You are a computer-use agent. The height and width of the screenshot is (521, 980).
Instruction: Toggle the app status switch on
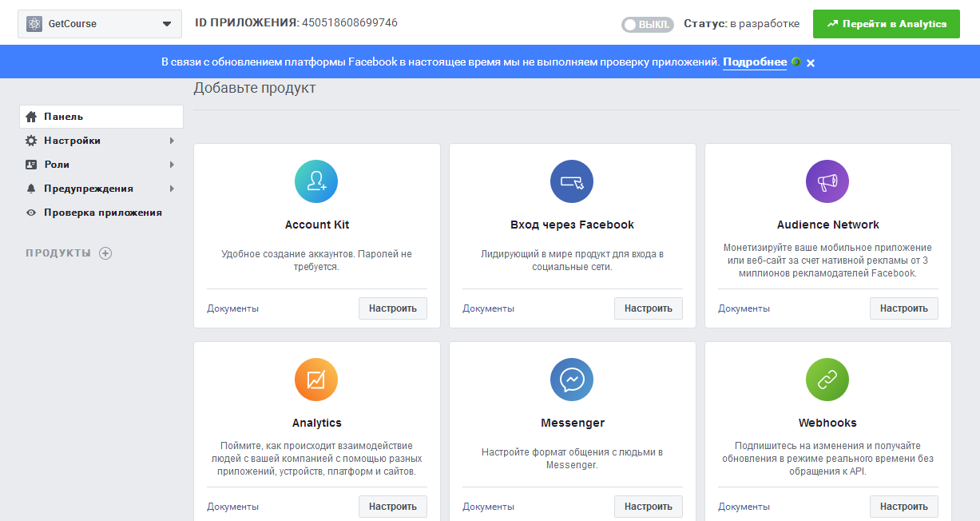pyautogui.click(x=647, y=25)
